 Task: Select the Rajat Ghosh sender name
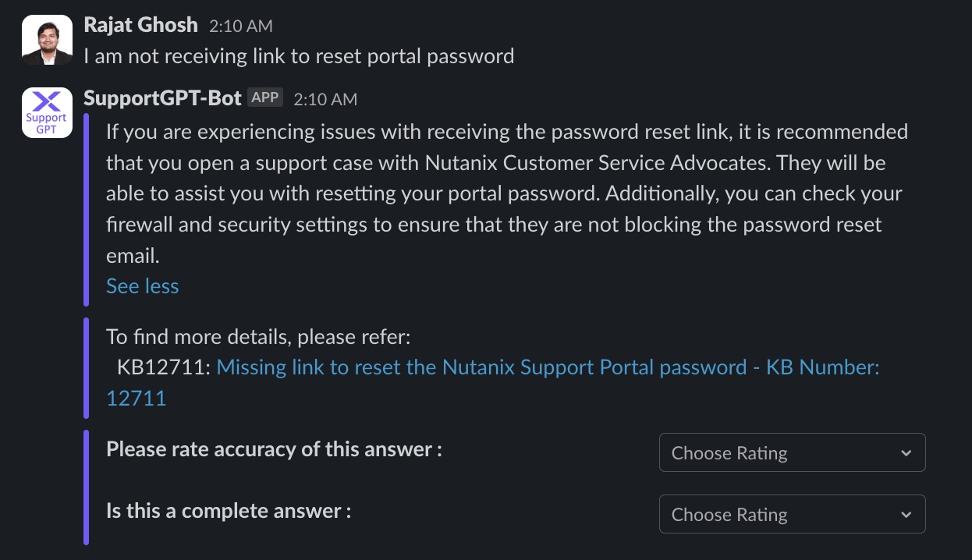tap(140, 26)
